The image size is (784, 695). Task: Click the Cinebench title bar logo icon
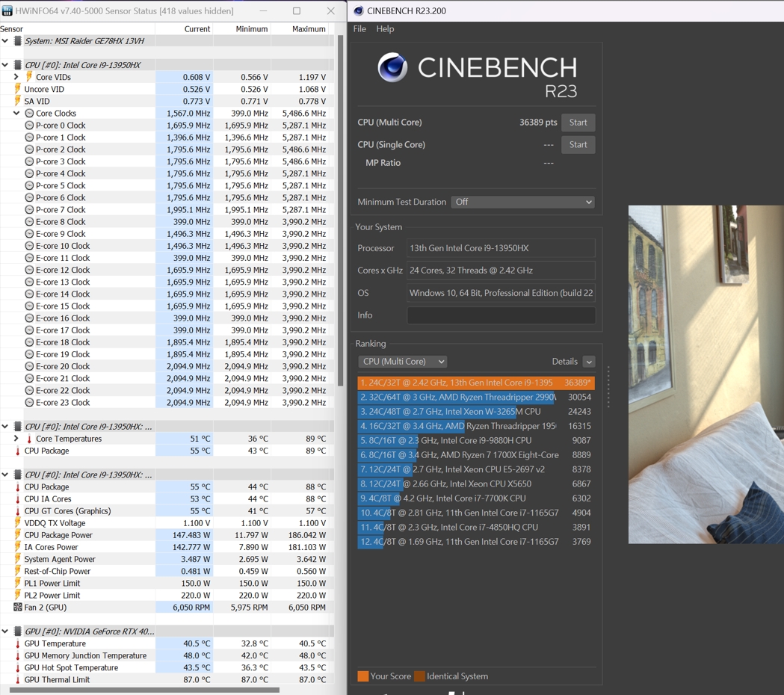[358, 10]
